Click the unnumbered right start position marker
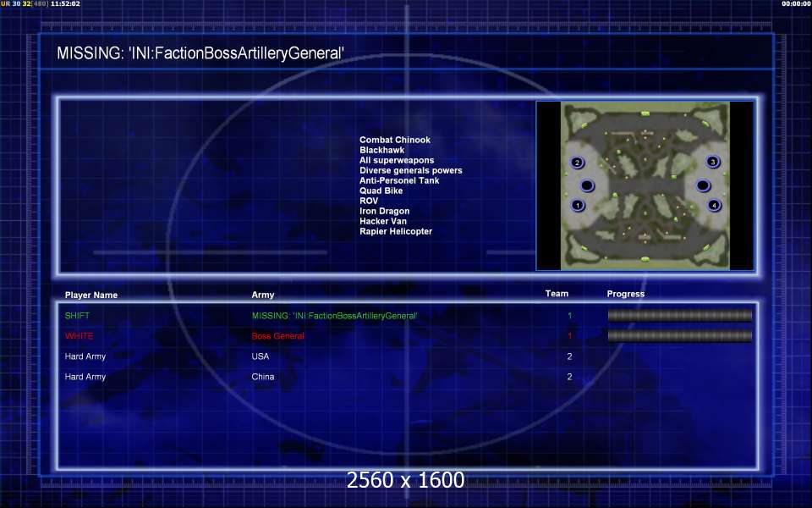This screenshot has height=508, width=812. point(702,185)
